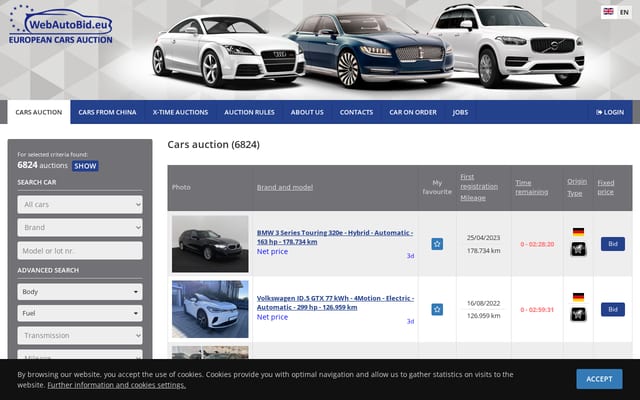Click the 16/08/2022 registration date
Viewport: 640px width, 400px height.
point(484,303)
